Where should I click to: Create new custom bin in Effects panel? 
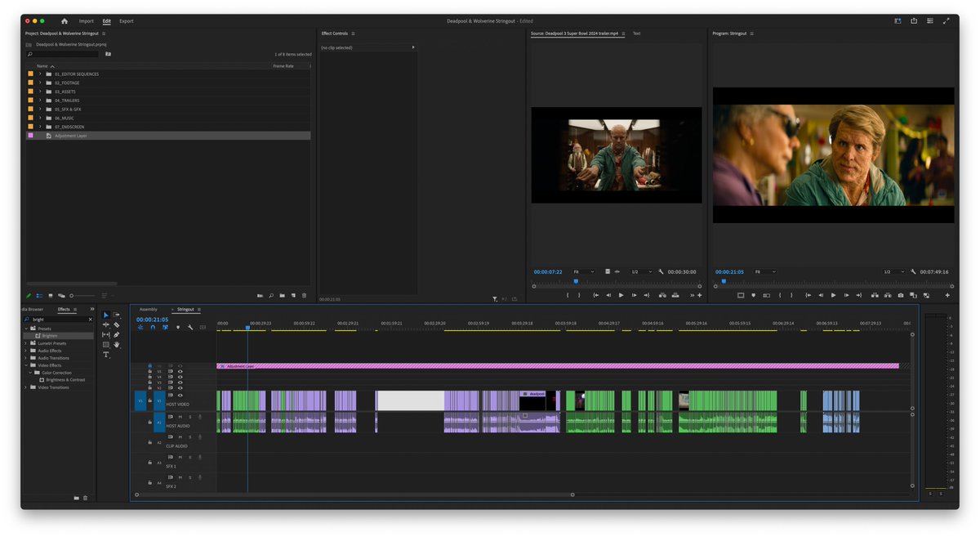click(76, 497)
